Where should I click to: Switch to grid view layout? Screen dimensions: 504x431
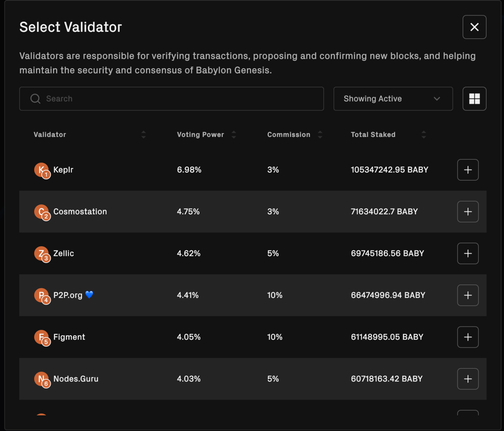point(474,98)
